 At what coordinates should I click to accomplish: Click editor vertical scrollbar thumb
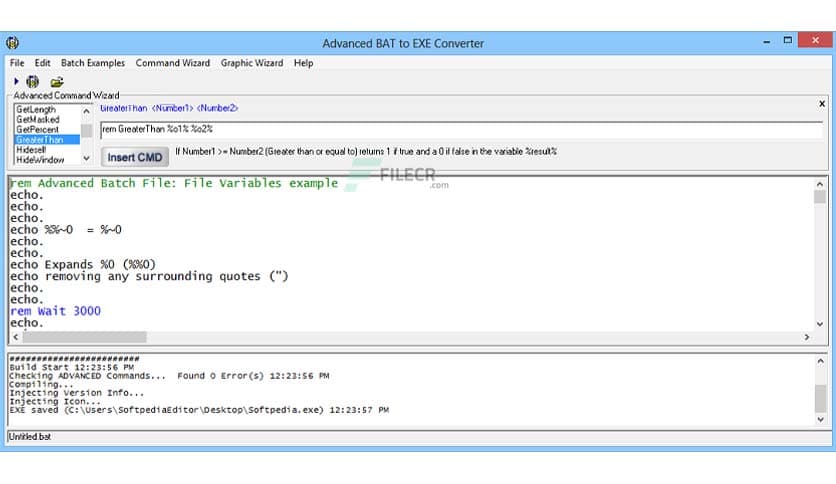click(819, 197)
